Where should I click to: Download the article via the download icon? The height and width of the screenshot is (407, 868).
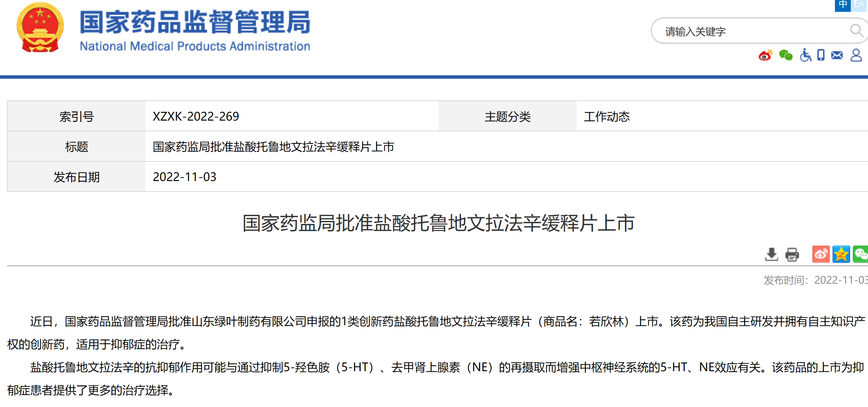click(x=771, y=254)
